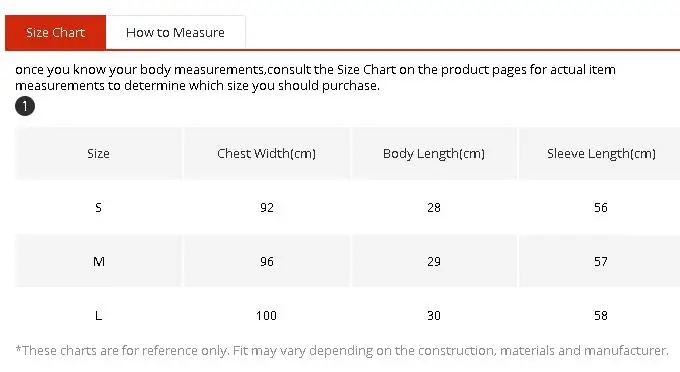
Task: Switch to How to Measure tab
Action: point(175,33)
